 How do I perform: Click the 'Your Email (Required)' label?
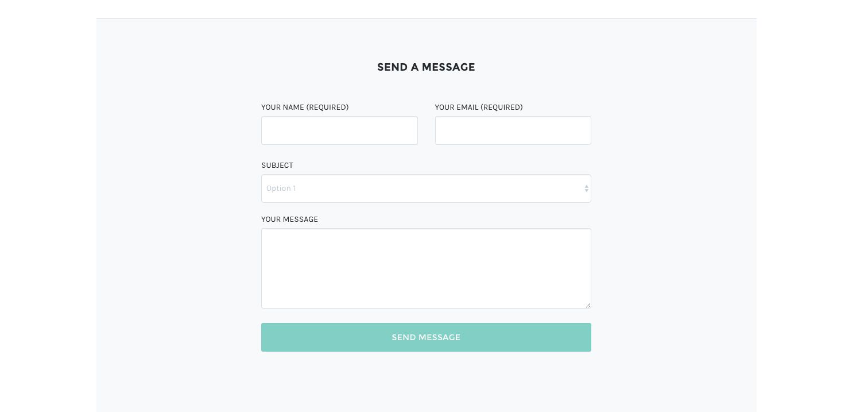tap(478, 107)
